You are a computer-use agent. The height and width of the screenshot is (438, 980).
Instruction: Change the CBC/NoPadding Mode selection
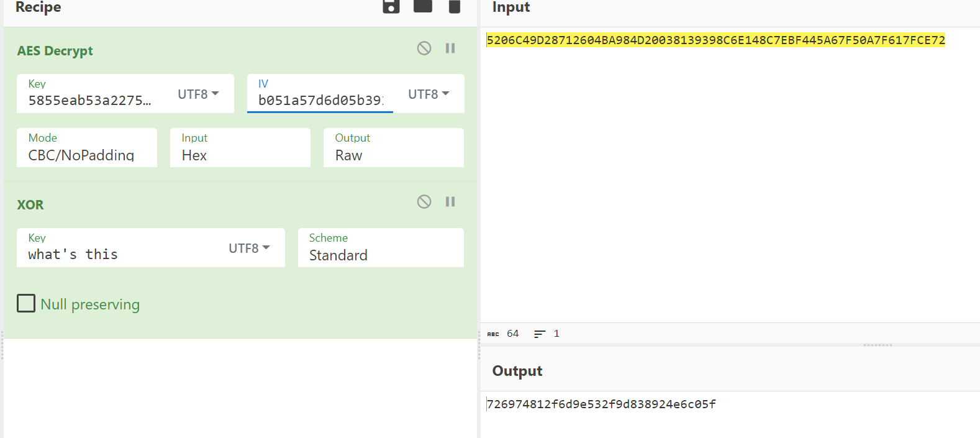(x=86, y=155)
